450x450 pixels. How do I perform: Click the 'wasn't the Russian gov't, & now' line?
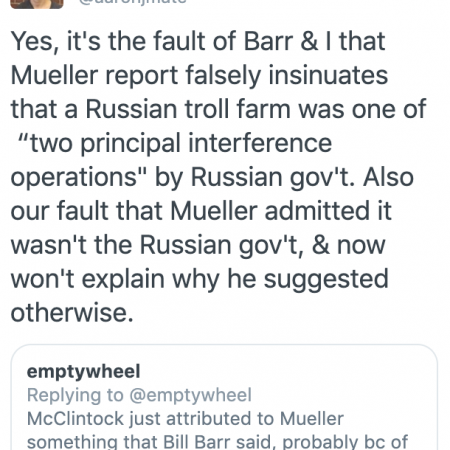point(198,245)
